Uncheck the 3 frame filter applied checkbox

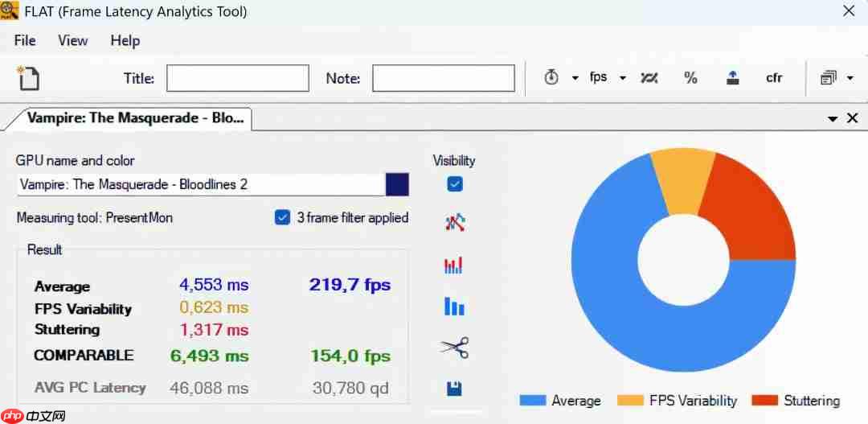282,218
